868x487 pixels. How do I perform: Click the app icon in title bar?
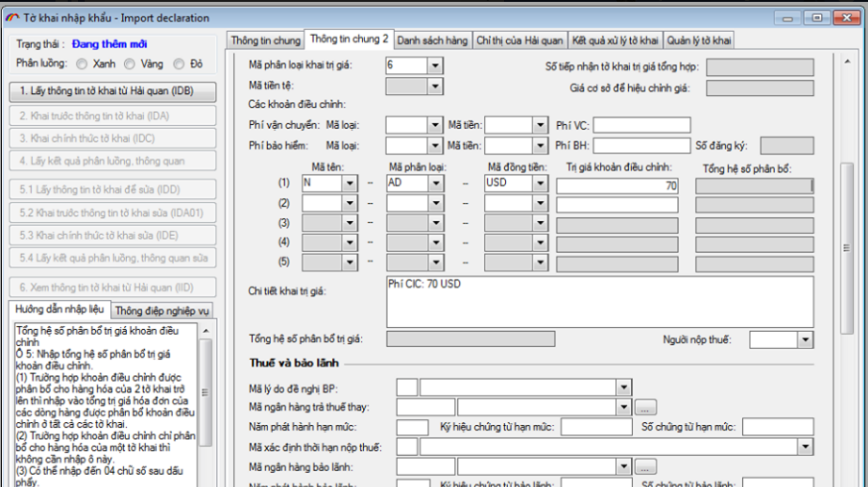pyautogui.click(x=12, y=18)
